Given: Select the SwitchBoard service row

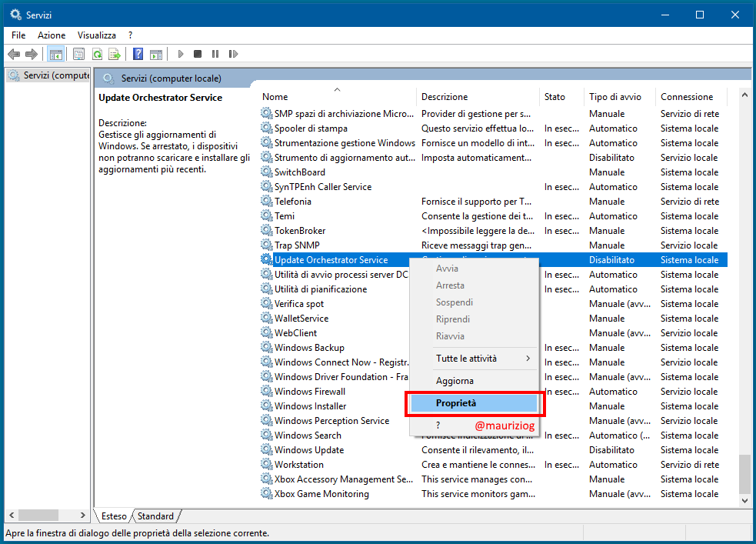Looking at the screenshot, I should pyautogui.click(x=493, y=172).
